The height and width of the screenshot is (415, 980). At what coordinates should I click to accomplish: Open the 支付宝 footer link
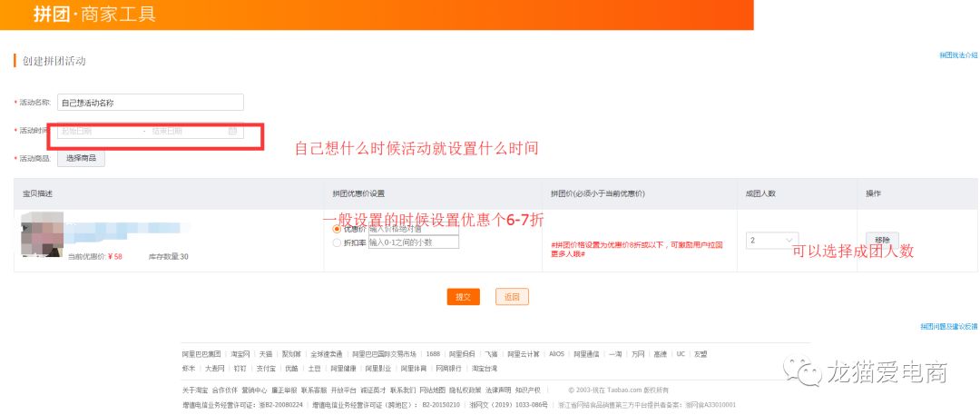click(266, 368)
